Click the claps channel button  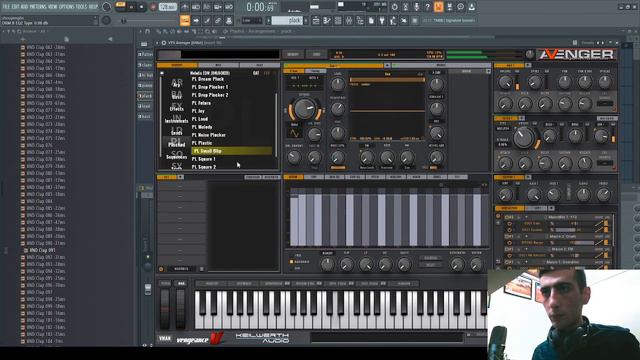(145, 65)
